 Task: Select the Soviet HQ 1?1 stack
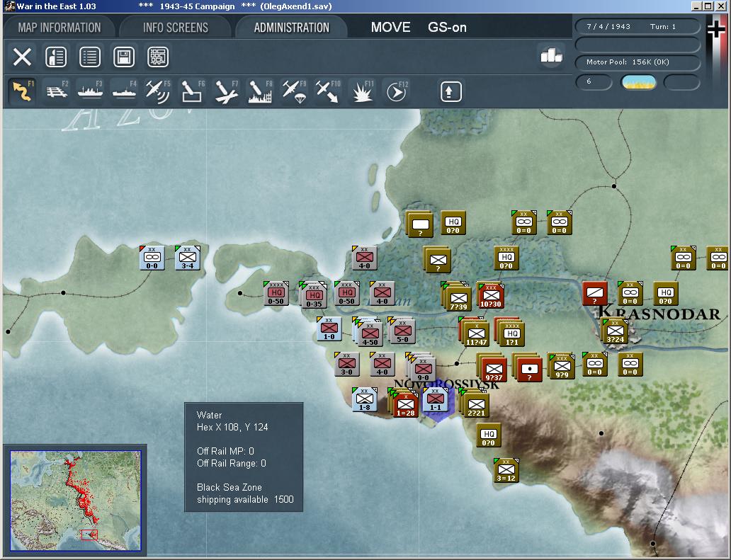click(511, 333)
